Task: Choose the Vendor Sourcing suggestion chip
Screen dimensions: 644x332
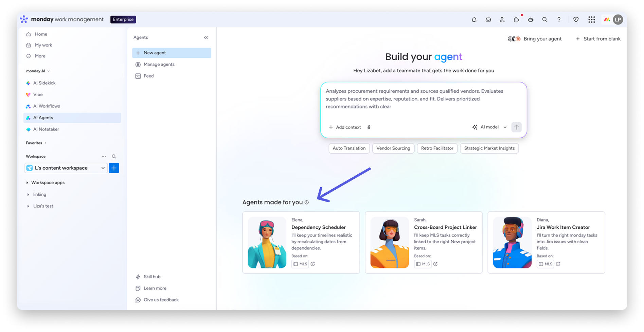Action: [x=393, y=148]
